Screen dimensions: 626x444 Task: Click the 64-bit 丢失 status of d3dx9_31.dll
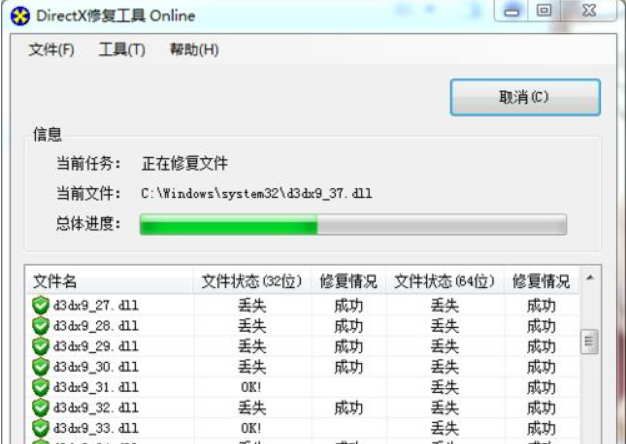(445, 387)
